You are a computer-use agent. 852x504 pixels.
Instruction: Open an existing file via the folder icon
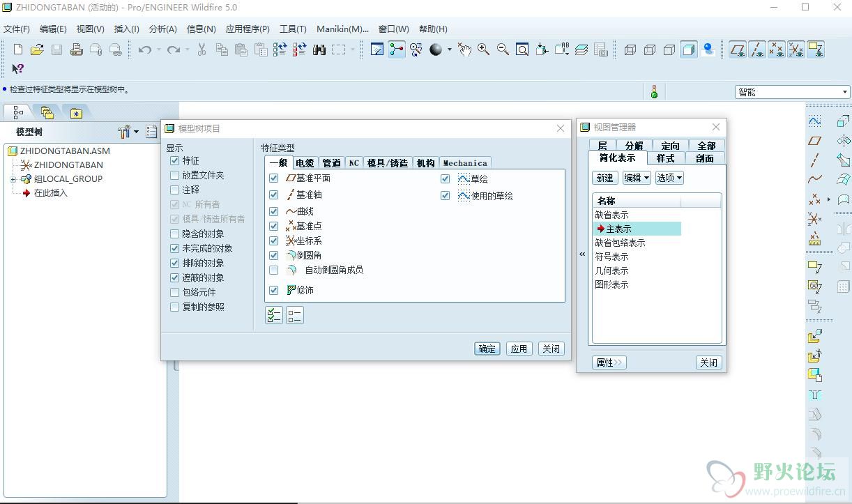coord(37,49)
